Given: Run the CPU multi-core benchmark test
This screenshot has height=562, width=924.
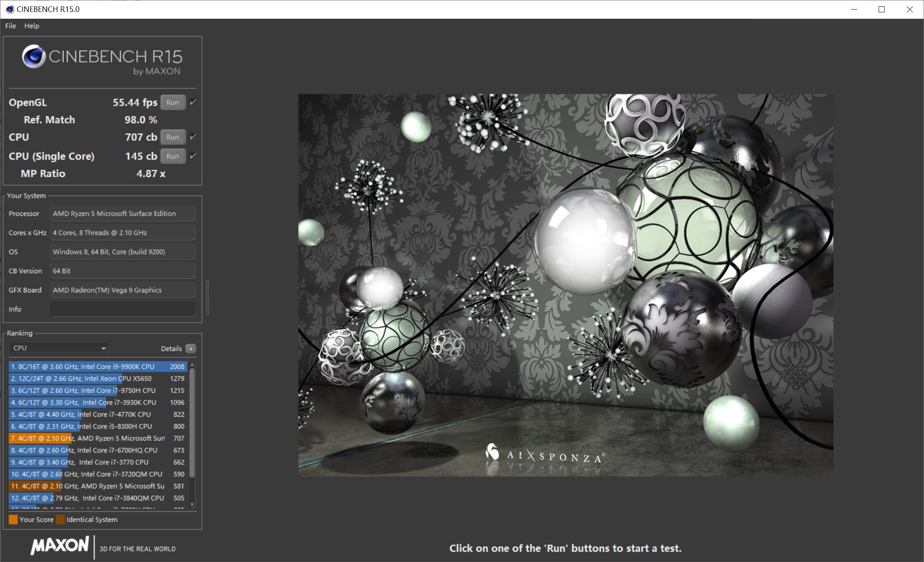Looking at the screenshot, I should click(x=173, y=137).
